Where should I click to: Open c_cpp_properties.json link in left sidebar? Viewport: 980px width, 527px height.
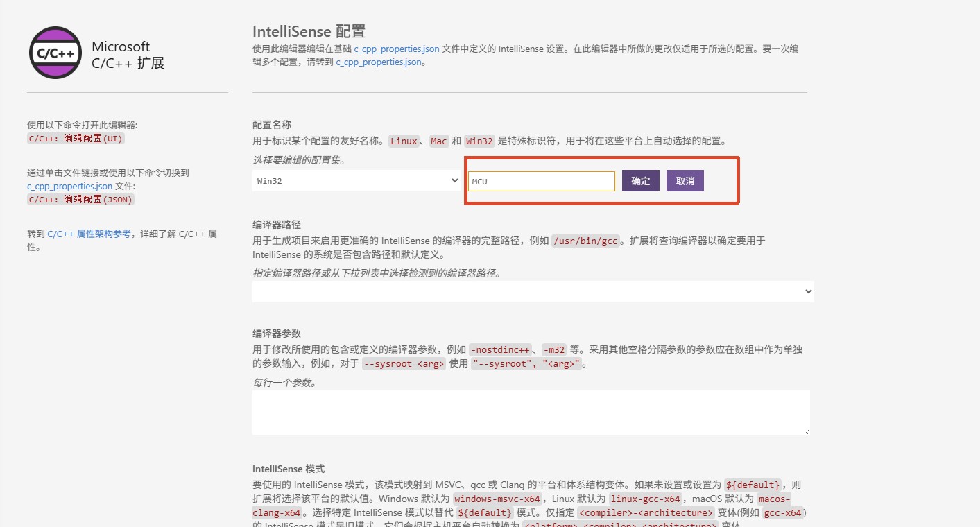(70, 186)
